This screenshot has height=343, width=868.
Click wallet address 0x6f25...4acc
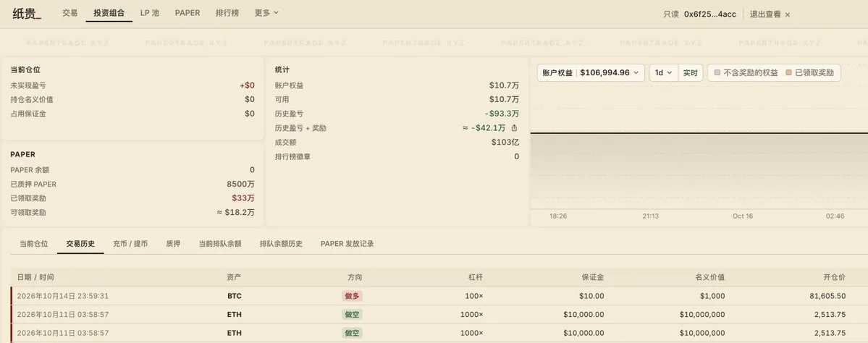[x=710, y=14]
